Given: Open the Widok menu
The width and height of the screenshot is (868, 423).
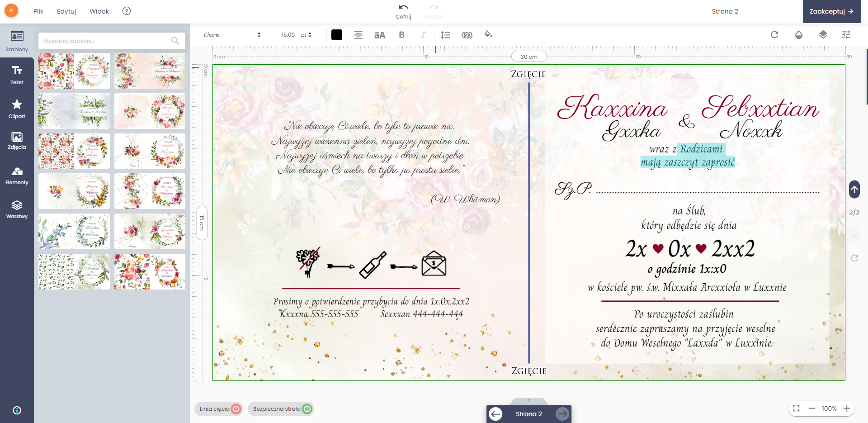Looking at the screenshot, I should pyautogui.click(x=99, y=11).
